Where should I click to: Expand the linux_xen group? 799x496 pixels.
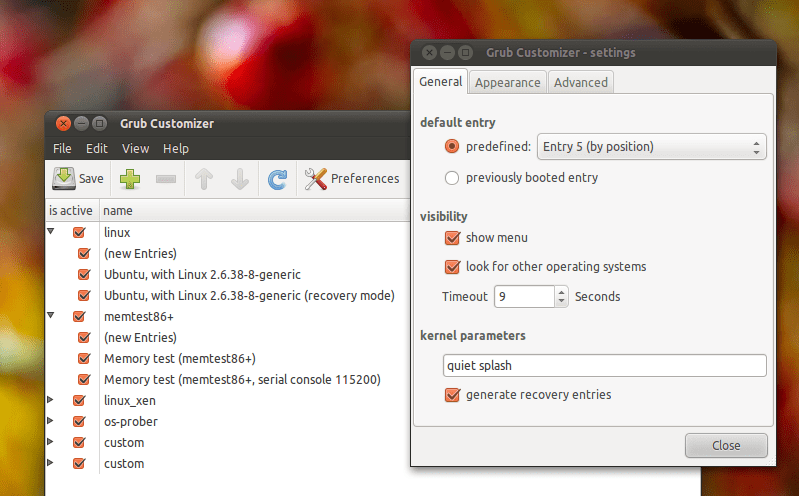coord(50,400)
